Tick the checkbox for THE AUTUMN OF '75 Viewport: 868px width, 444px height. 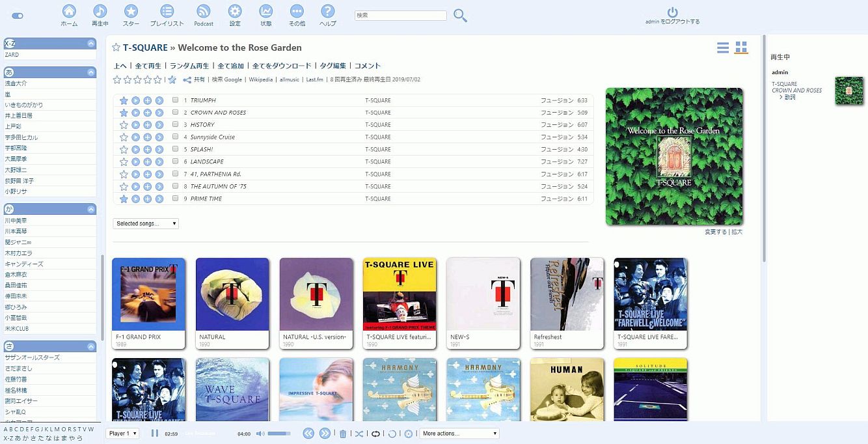point(176,187)
